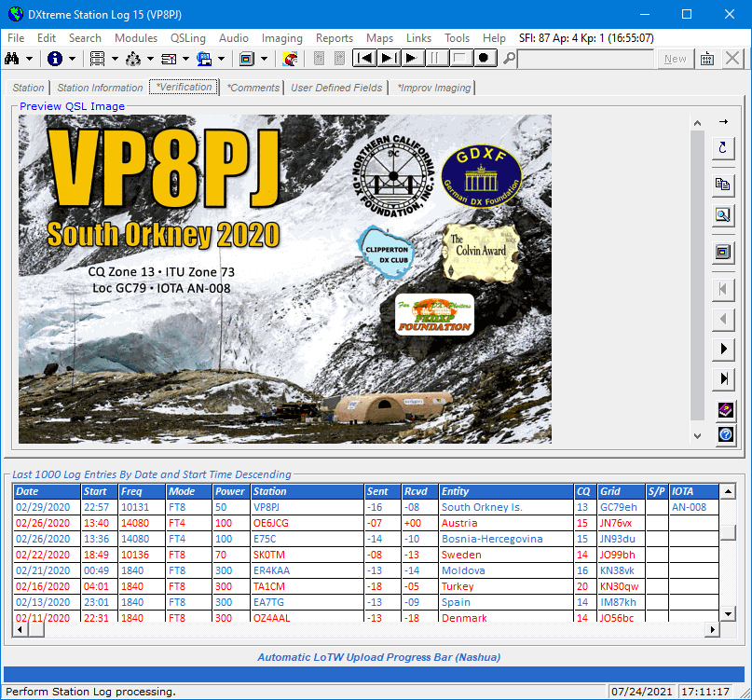
Task: Click the last image arrow button
Action: [x=723, y=378]
